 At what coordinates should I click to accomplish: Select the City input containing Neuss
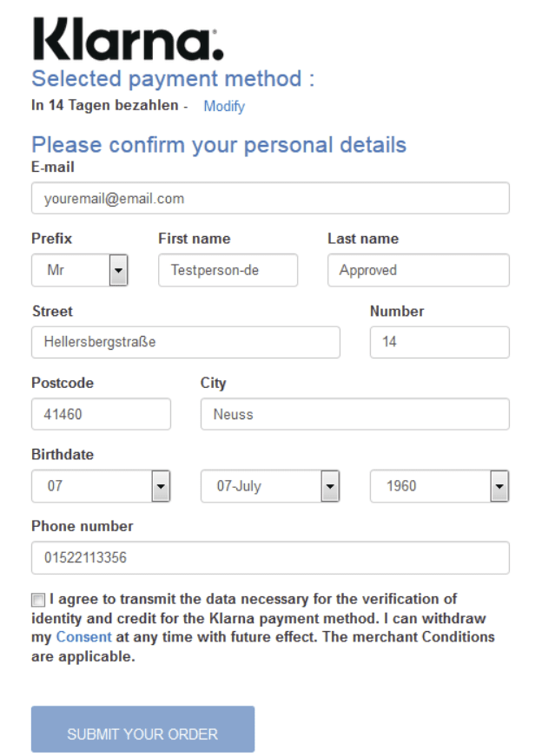(x=354, y=414)
